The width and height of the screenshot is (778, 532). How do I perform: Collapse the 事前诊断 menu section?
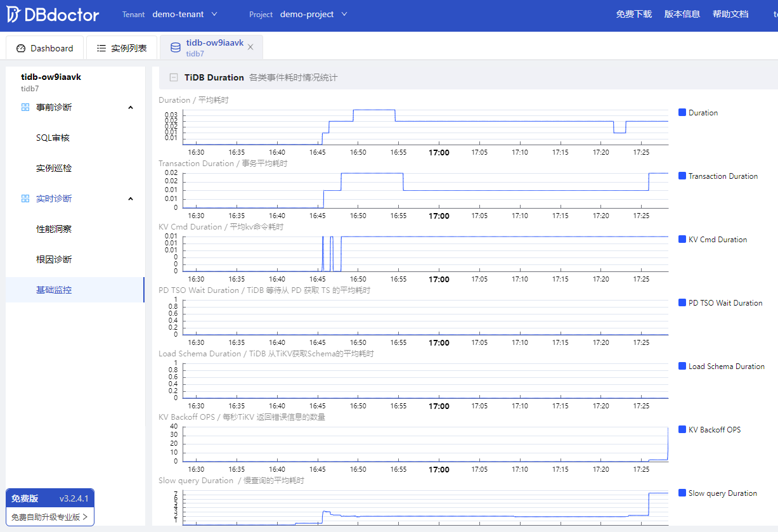(x=131, y=107)
